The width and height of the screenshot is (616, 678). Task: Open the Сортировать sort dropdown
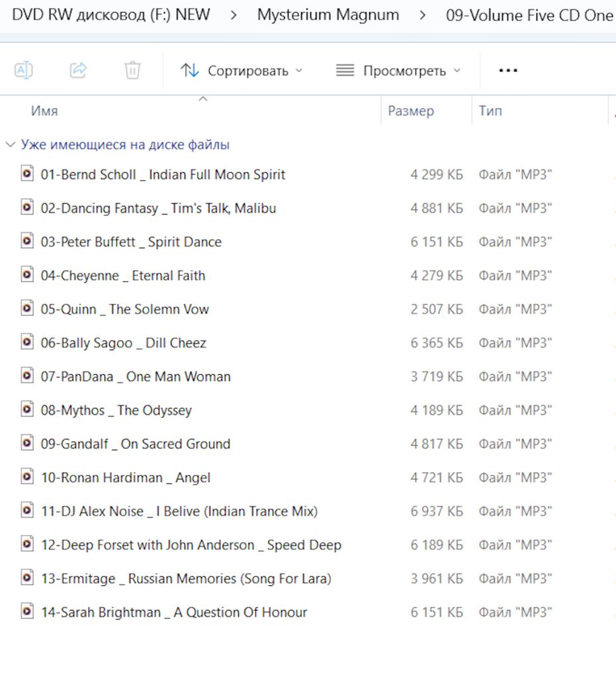242,70
